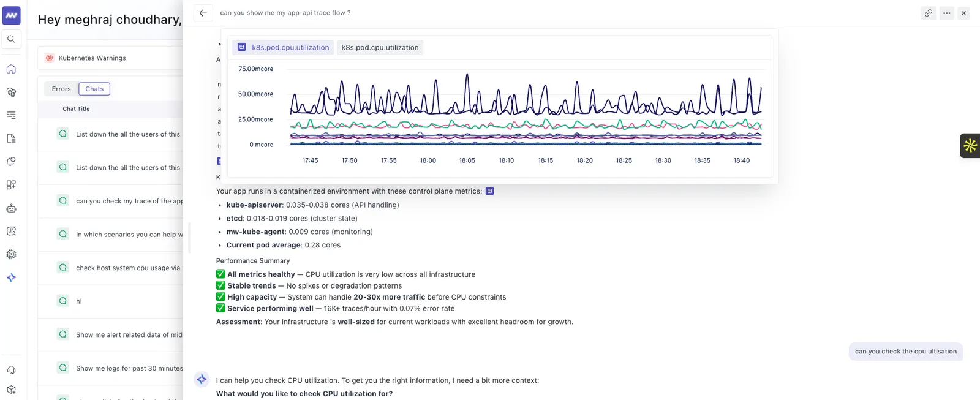Open the document page icon in the sidebar
Image resolution: width=980 pixels, height=400 pixels.
(x=11, y=138)
